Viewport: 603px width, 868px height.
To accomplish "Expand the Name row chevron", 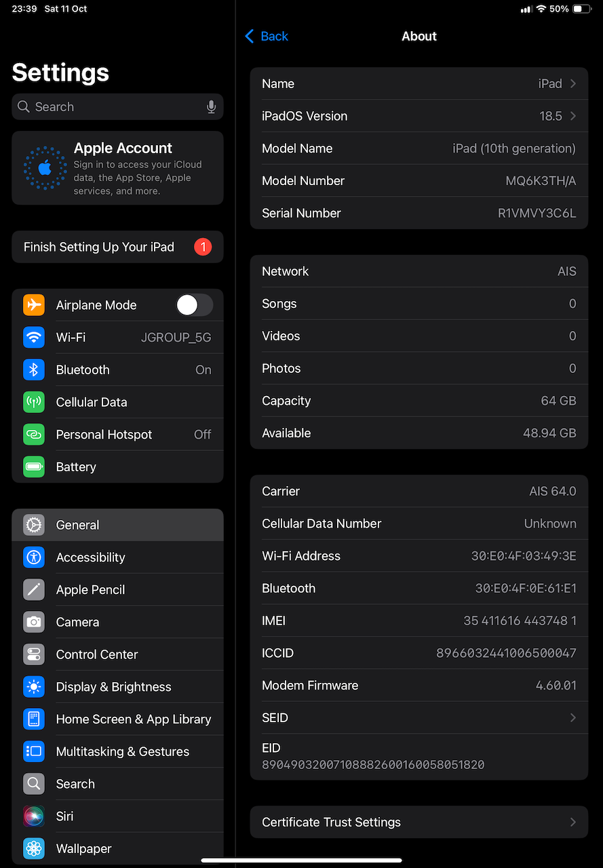I will click(573, 84).
